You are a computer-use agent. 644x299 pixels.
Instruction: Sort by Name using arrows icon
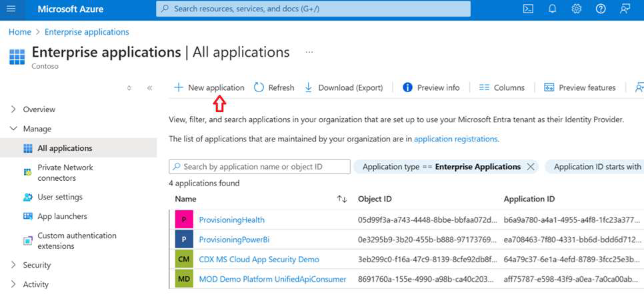(x=342, y=199)
